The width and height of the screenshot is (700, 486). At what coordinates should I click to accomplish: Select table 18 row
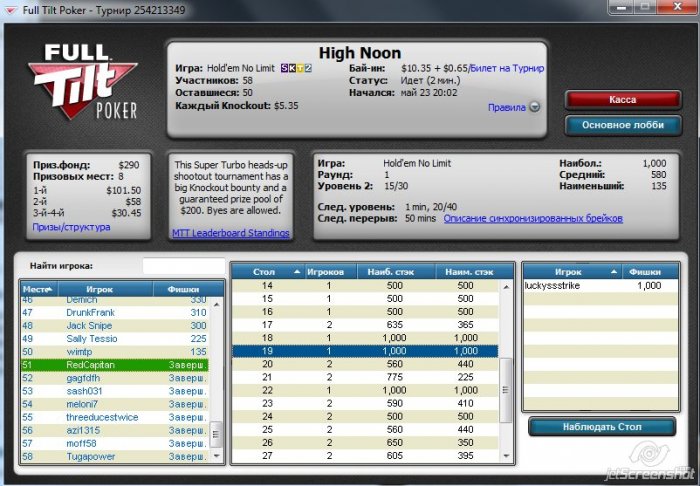pos(365,338)
